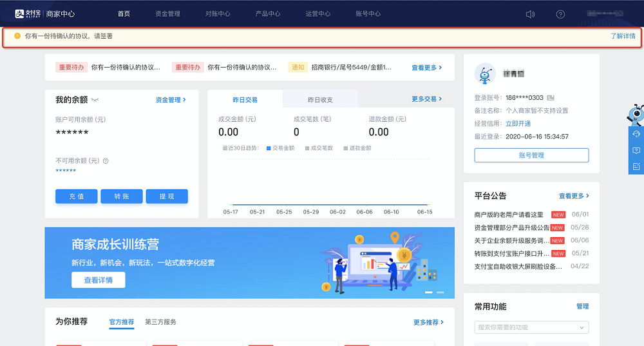Expand 资金管理 link in balance card
This screenshot has width=644, height=346.
[171, 100]
